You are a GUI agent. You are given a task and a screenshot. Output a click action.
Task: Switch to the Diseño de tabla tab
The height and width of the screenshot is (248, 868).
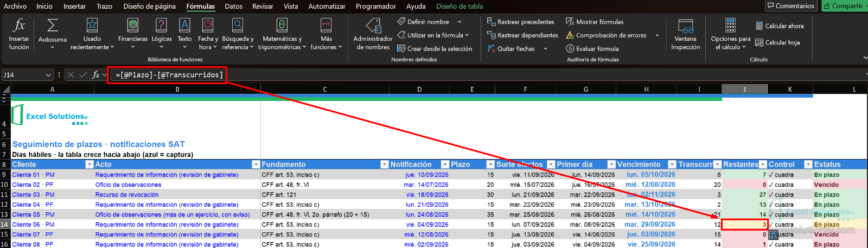tap(459, 6)
